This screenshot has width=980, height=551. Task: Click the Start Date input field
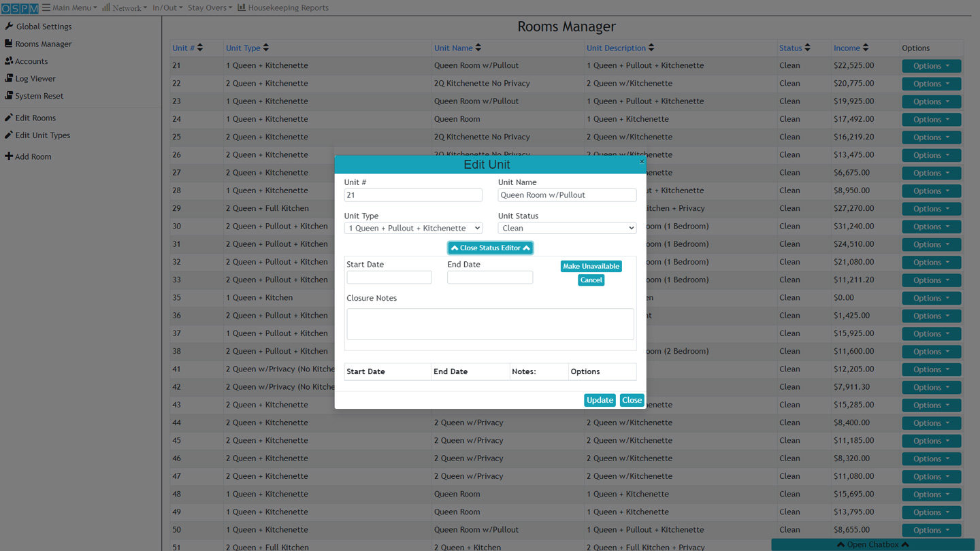point(389,278)
